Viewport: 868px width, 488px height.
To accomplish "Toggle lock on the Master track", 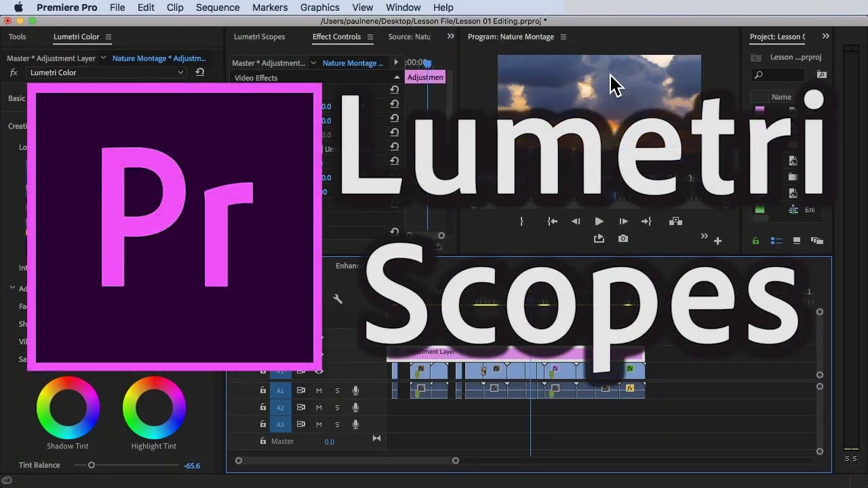I will coord(263,441).
